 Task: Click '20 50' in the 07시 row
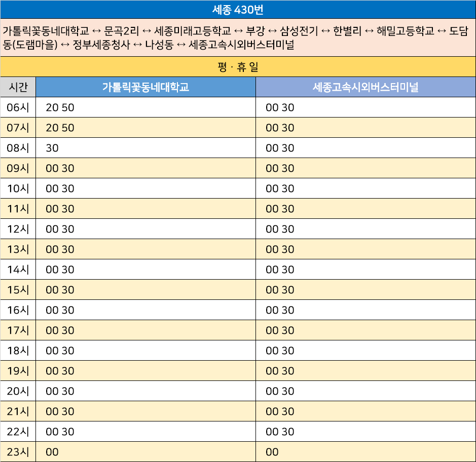60,128
